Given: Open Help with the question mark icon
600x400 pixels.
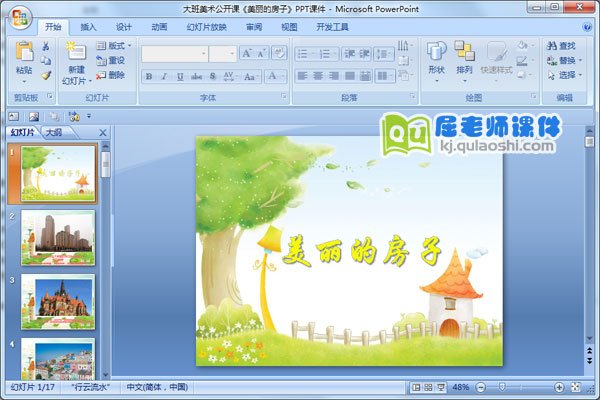Looking at the screenshot, I should point(587,27).
